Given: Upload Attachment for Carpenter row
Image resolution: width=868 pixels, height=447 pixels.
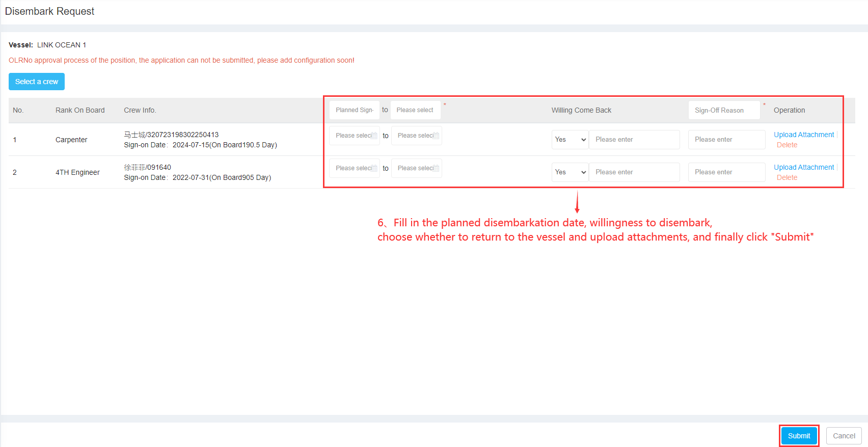Looking at the screenshot, I should click(804, 135).
